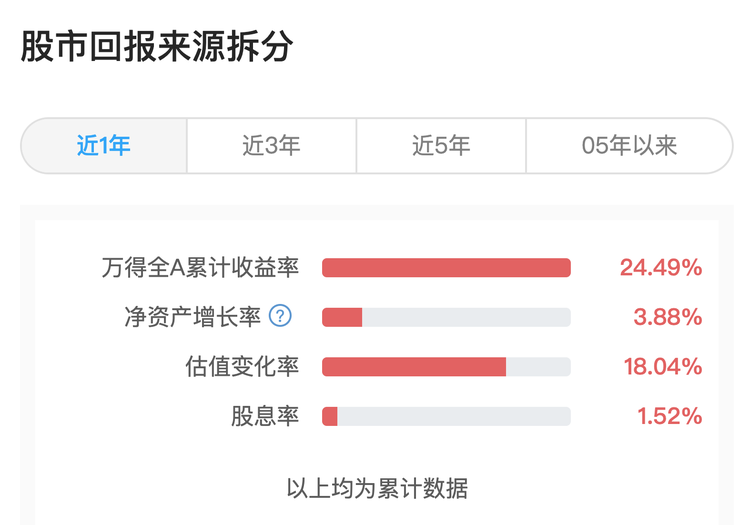Click the help icon beside 净资产增长率
The height and width of the screenshot is (525, 750).
(x=281, y=316)
